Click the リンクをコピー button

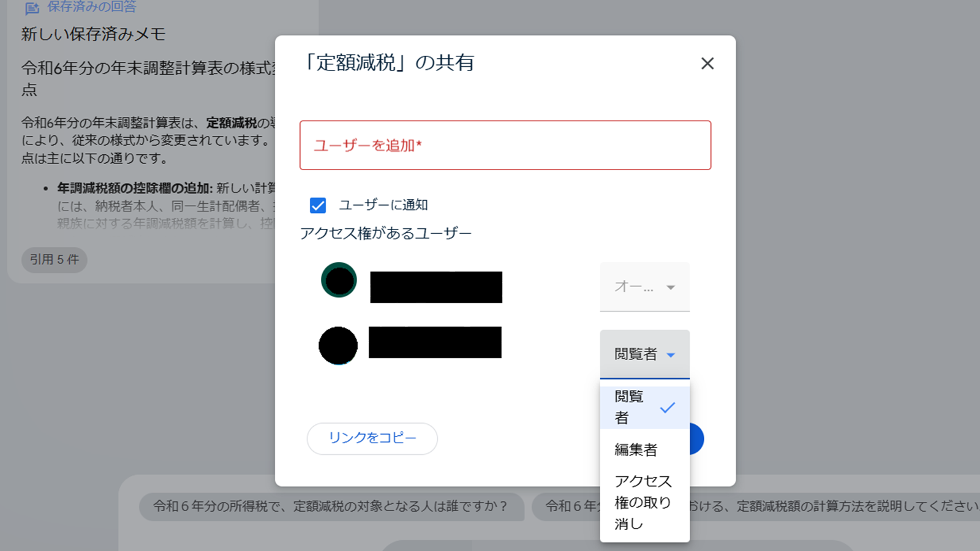[x=372, y=439]
